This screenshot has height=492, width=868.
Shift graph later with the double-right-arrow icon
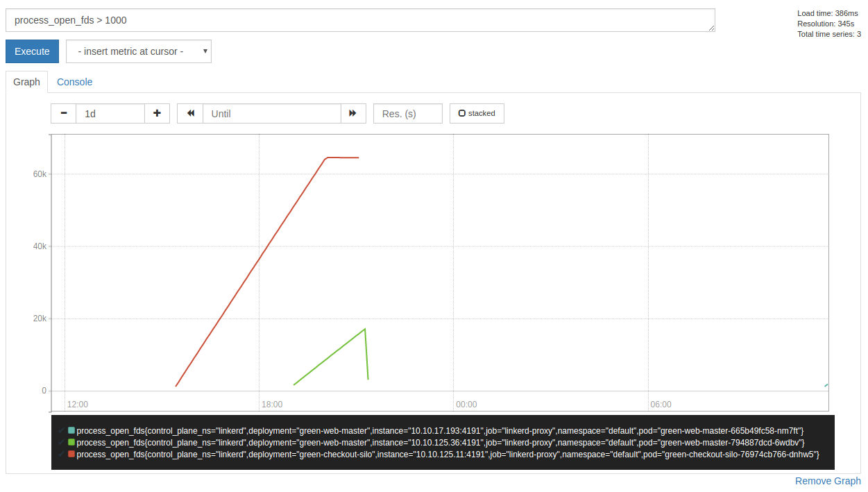click(x=353, y=113)
